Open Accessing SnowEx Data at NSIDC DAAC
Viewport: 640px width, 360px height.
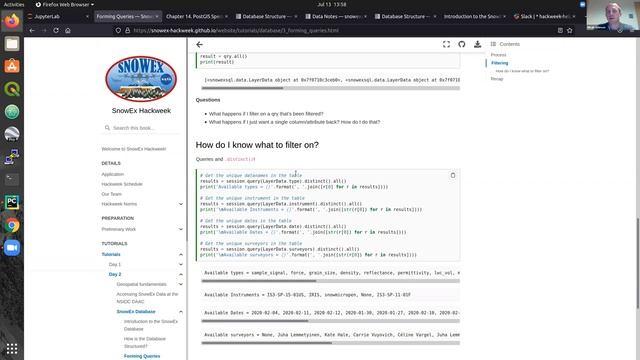(x=147, y=298)
